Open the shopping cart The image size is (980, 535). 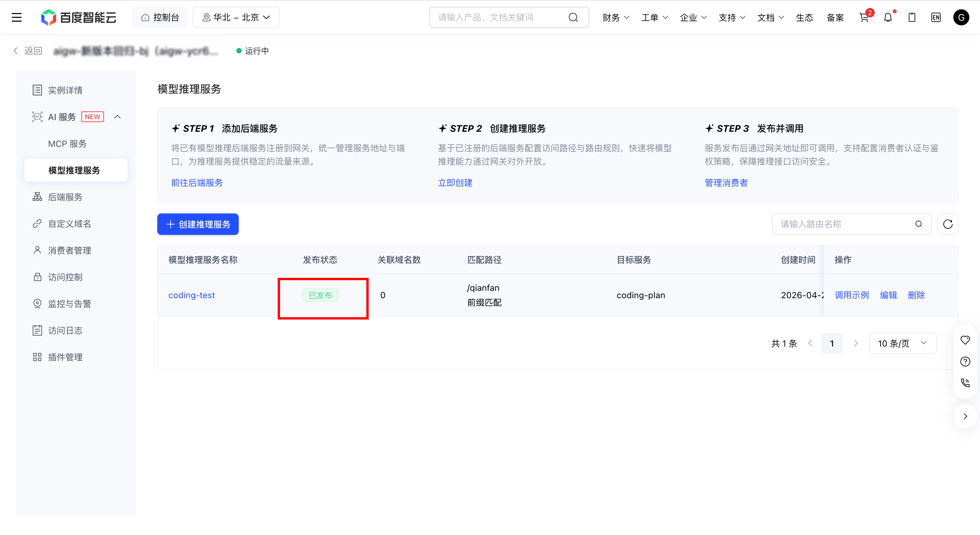864,18
